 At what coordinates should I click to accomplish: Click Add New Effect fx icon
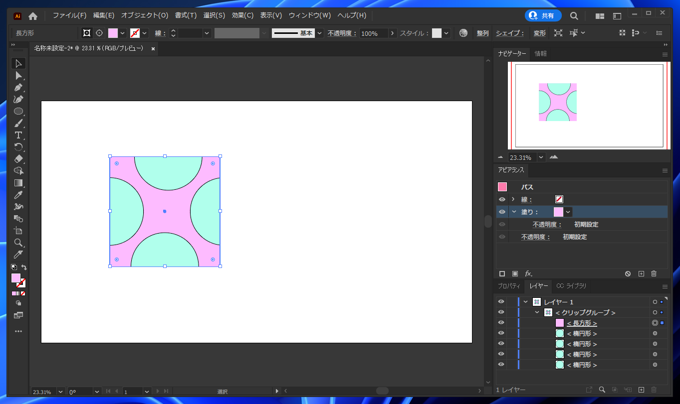click(x=528, y=274)
